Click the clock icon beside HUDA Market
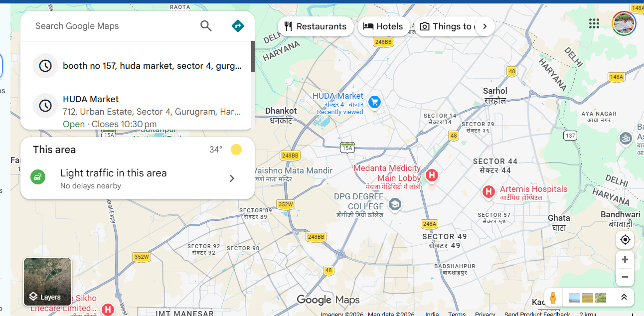644x316 pixels. (45, 106)
